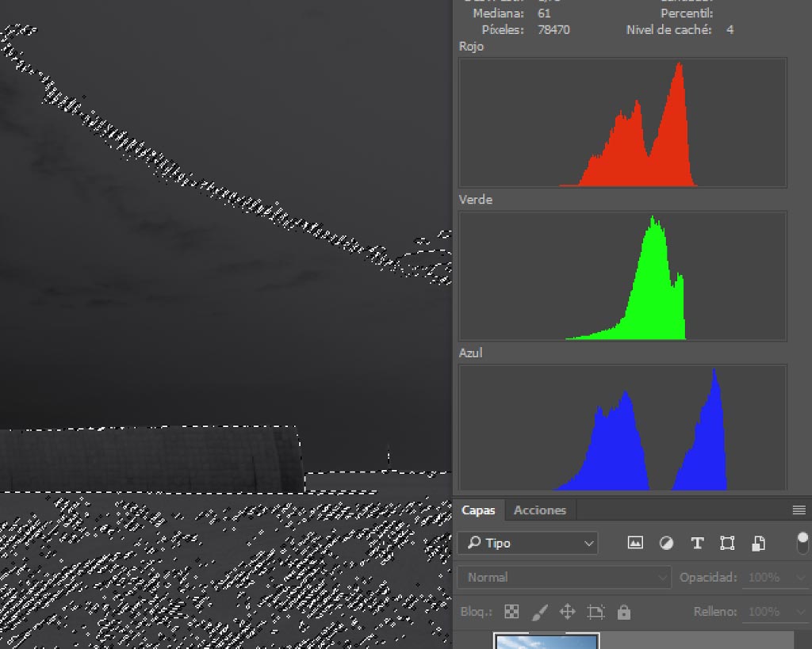
Task: Open the Capas panel options menu
Action: pos(799,510)
